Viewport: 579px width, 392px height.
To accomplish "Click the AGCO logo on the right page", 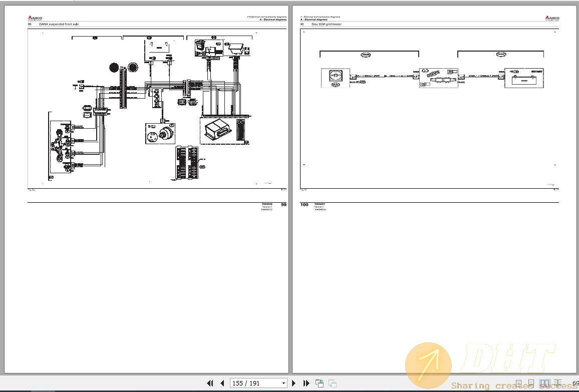I will 552,18.
